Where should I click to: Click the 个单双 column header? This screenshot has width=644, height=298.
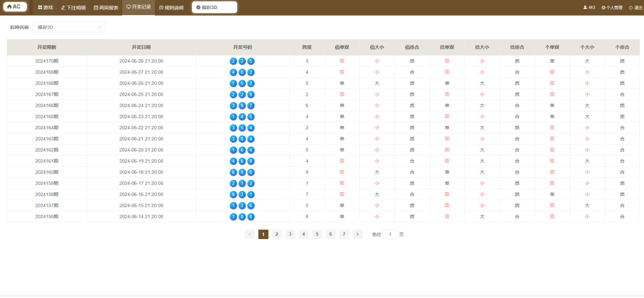pyautogui.click(x=552, y=47)
